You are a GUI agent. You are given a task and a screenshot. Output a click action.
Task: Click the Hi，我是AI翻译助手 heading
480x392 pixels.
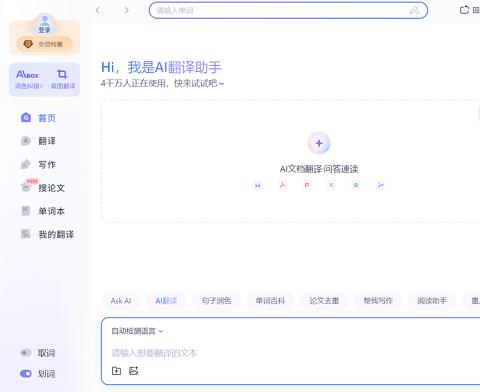[161, 67]
